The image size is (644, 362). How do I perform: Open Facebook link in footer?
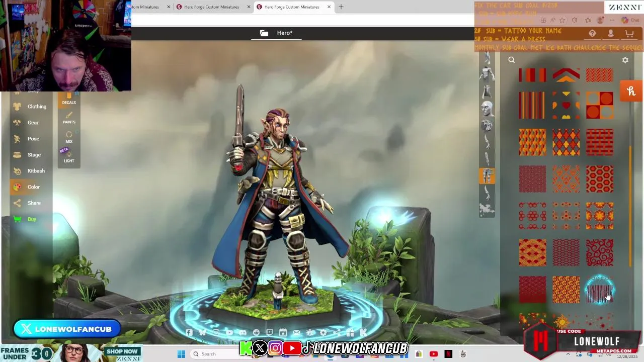189,332
